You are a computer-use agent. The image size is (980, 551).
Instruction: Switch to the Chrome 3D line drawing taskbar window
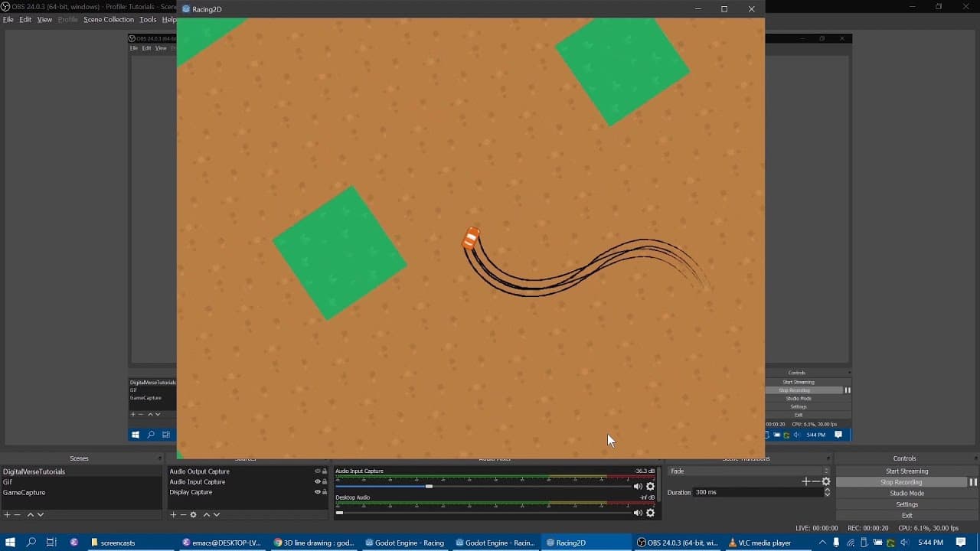pyautogui.click(x=314, y=543)
